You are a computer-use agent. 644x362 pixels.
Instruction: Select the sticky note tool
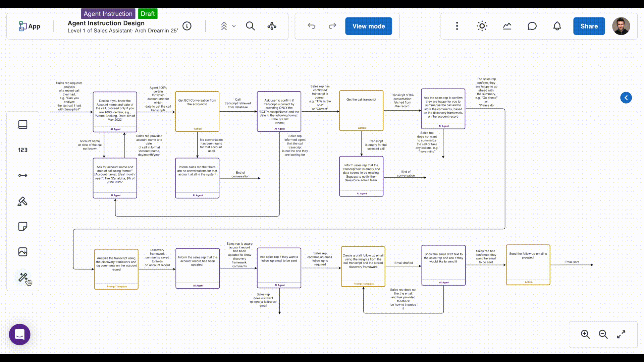click(22, 226)
